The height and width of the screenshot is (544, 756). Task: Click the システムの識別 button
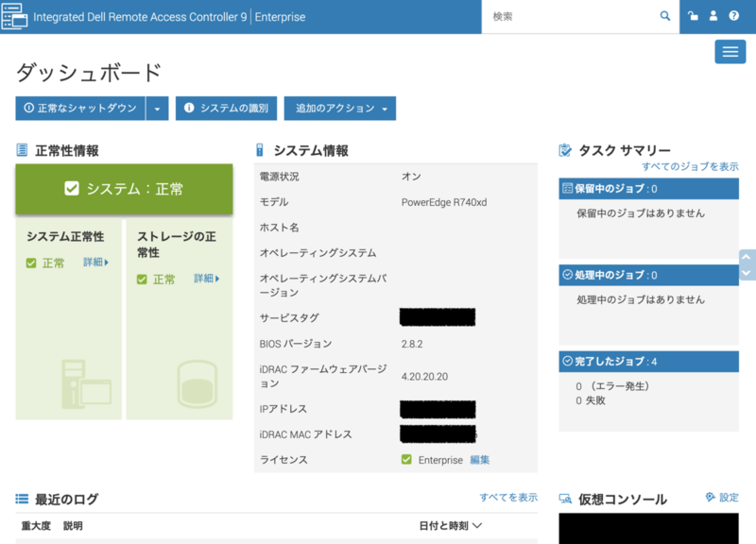point(226,109)
